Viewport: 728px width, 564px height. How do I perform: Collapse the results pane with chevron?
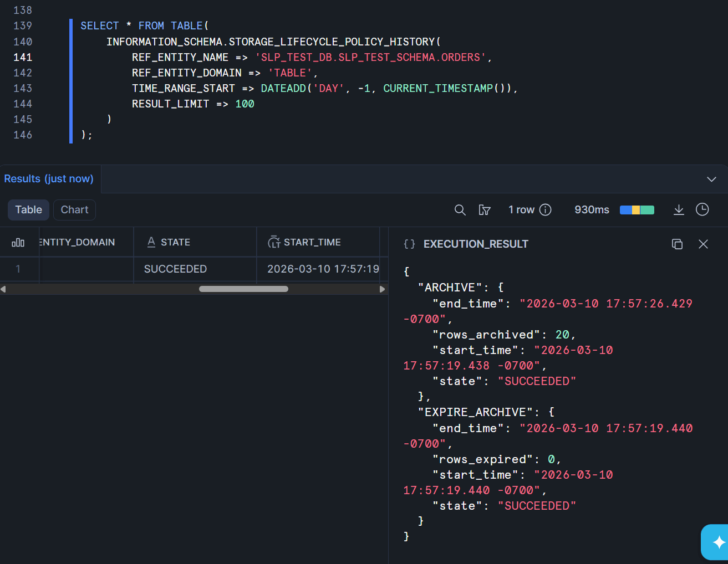pos(711,179)
